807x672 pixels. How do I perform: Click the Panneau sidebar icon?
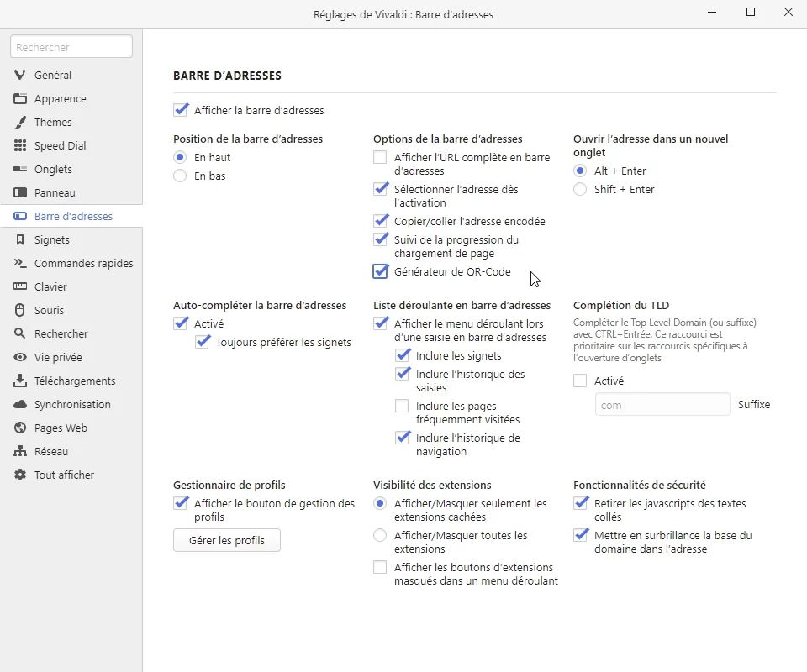20,193
